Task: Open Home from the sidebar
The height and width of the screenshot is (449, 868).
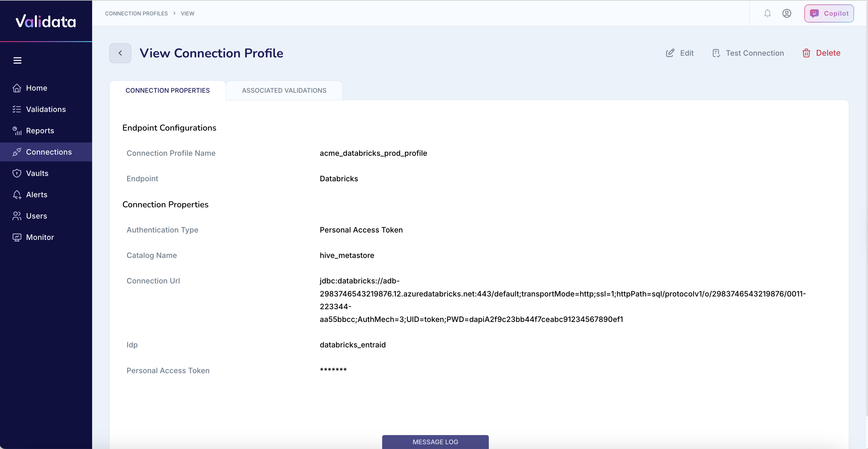Action: (x=36, y=88)
